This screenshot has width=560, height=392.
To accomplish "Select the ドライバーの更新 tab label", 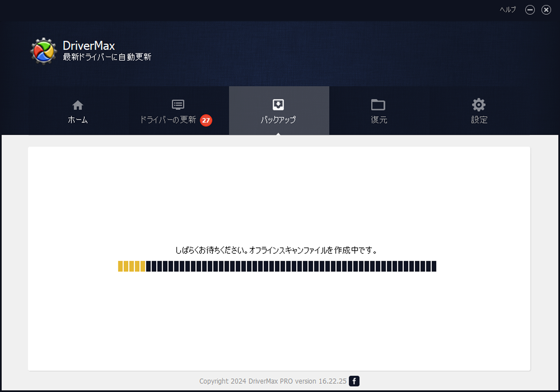I will [168, 120].
